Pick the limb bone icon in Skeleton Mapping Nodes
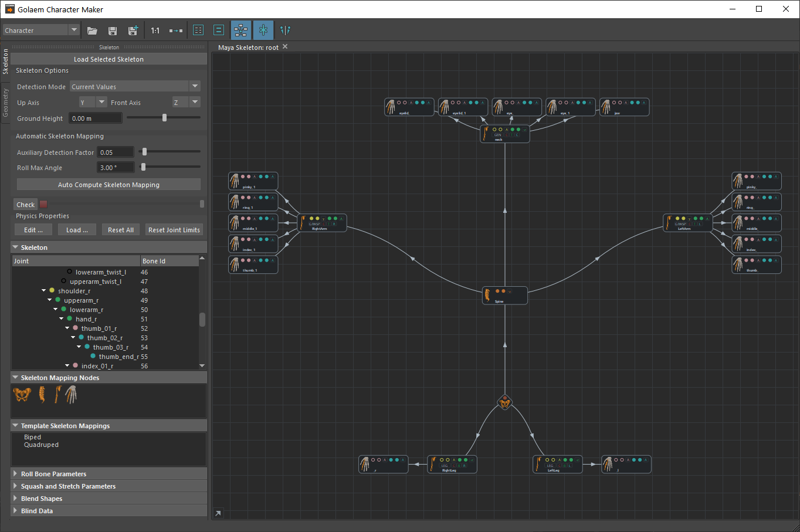Screen dimensions: 800x532 (57, 395)
